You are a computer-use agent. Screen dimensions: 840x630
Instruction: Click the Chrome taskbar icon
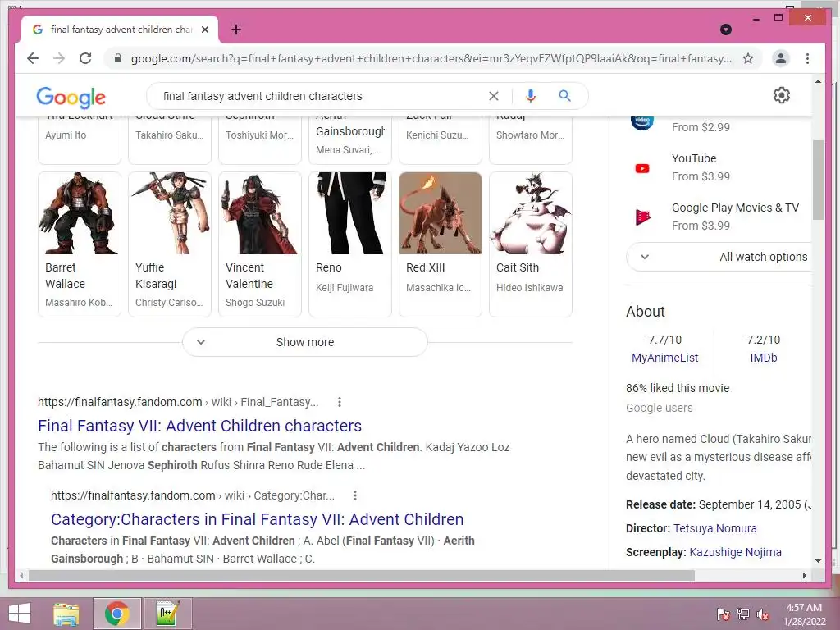117,614
